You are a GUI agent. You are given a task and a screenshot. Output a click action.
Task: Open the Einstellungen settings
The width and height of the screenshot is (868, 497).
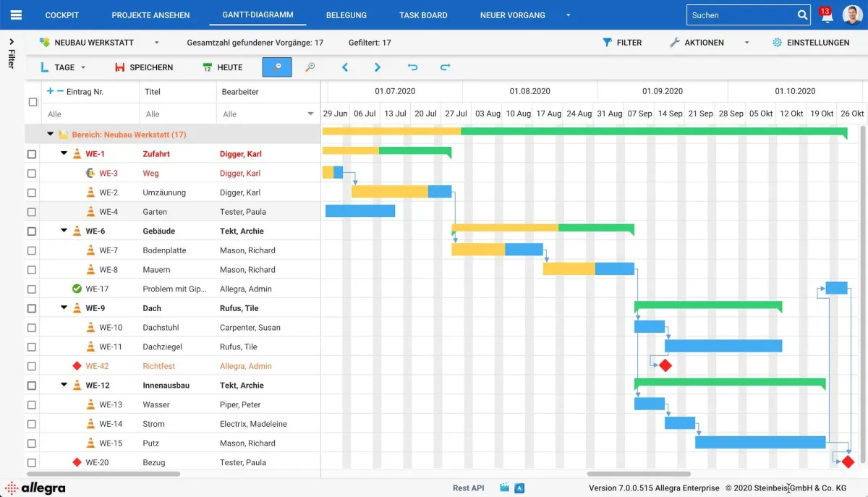[x=810, y=43]
